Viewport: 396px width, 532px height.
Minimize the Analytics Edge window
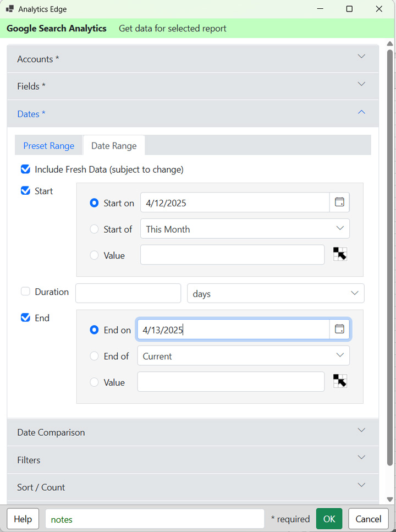320,9
